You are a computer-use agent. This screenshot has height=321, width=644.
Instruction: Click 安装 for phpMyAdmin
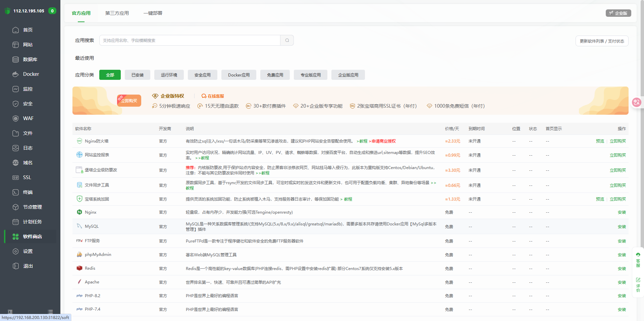(622, 255)
